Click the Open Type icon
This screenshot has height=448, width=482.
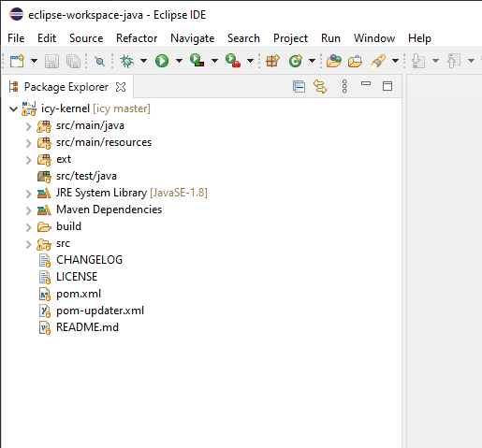pos(334,61)
